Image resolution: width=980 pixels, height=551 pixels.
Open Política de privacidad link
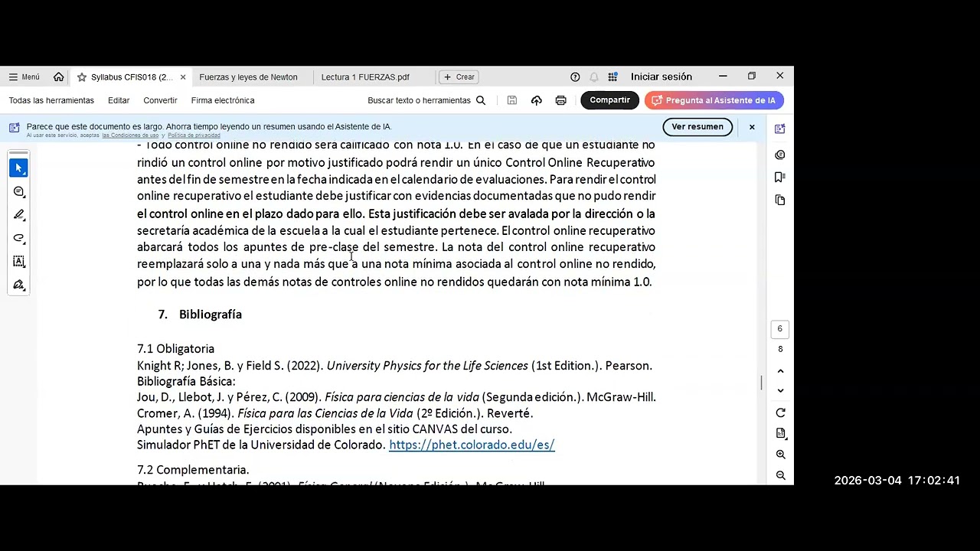[x=194, y=135]
